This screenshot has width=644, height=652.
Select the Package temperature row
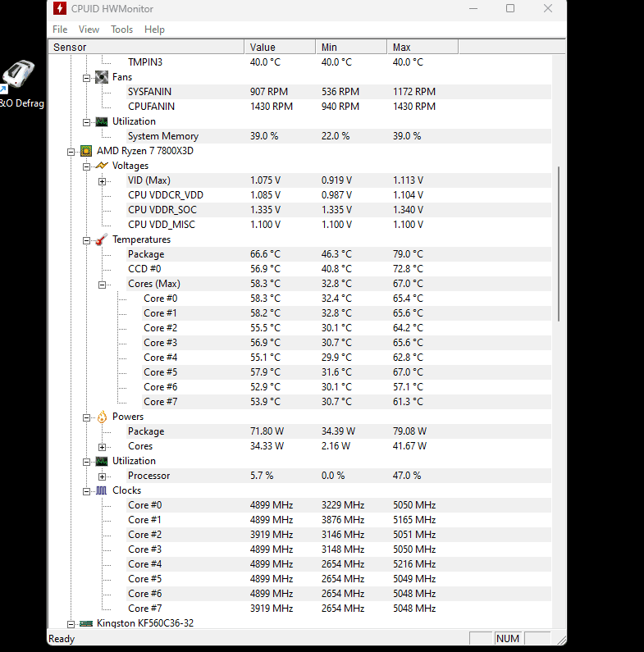[339, 254]
